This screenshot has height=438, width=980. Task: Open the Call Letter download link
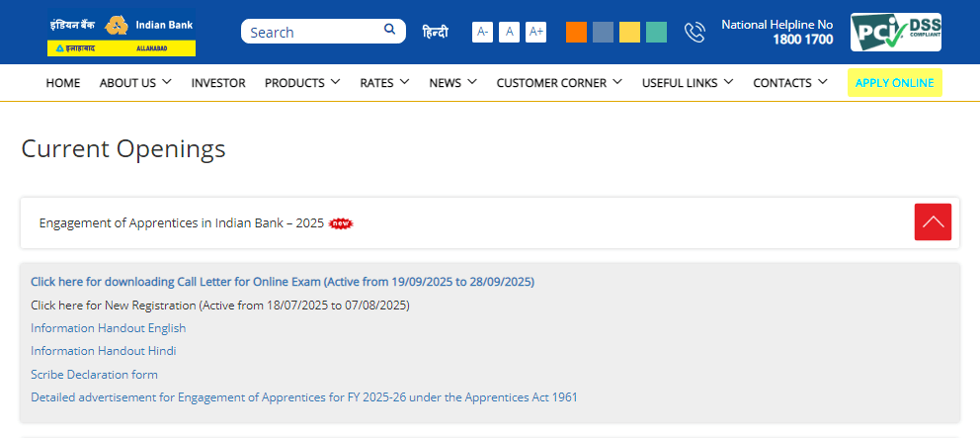pyautogui.click(x=283, y=282)
